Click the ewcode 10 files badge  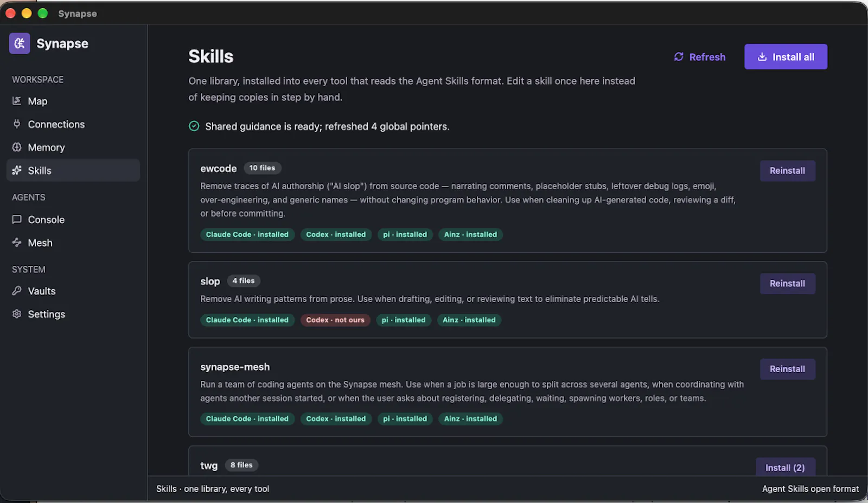(262, 168)
